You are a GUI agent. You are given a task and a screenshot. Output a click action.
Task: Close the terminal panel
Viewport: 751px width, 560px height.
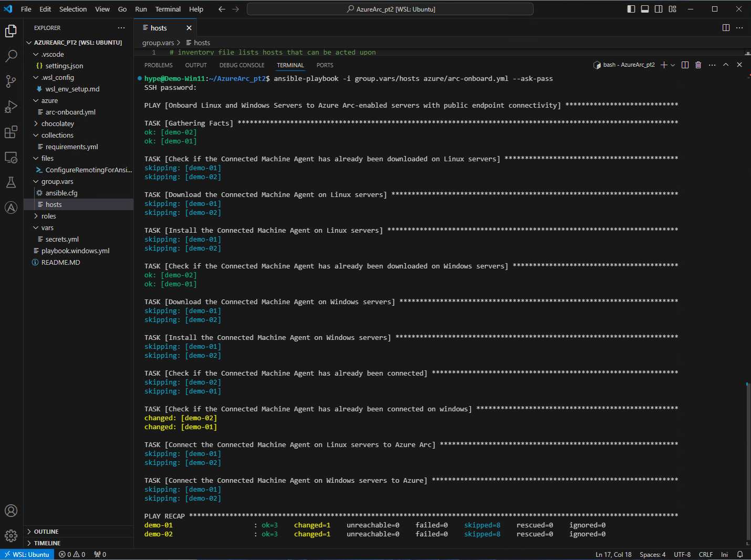(x=739, y=65)
